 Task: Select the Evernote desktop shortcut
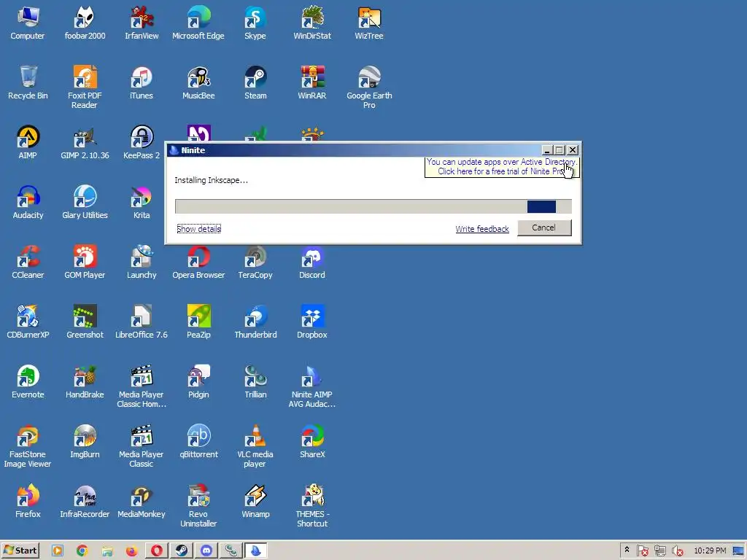[28, 381]
